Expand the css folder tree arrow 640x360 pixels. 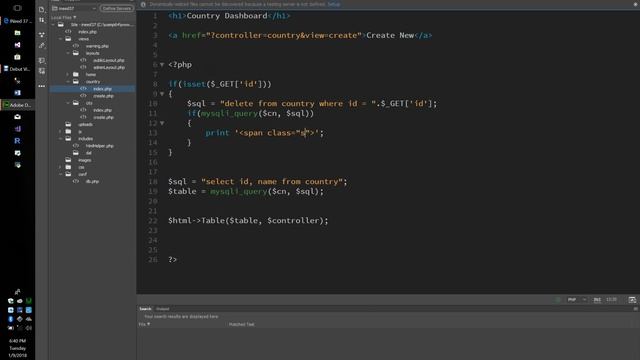click(60, 167)
